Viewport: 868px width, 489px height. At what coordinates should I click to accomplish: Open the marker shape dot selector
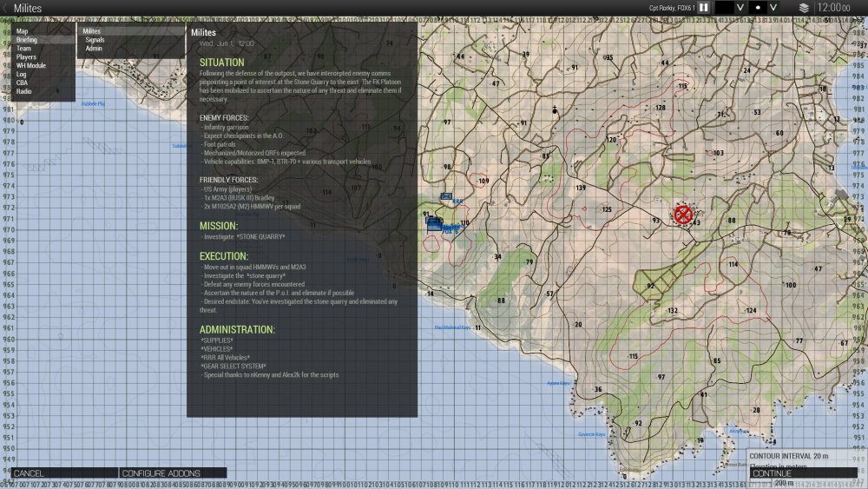pyautogui.click(x=759, y=7)
